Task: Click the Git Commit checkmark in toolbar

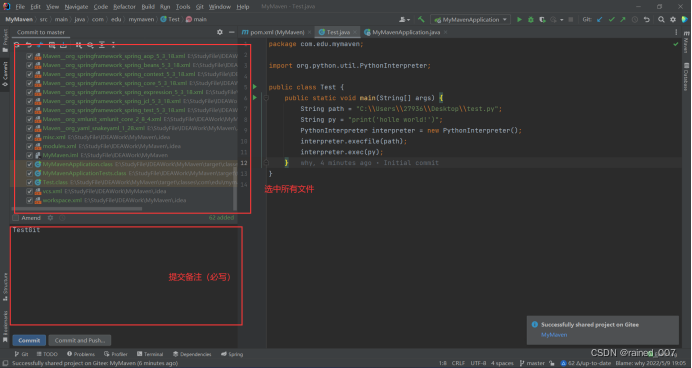Action: coord(611,19)
